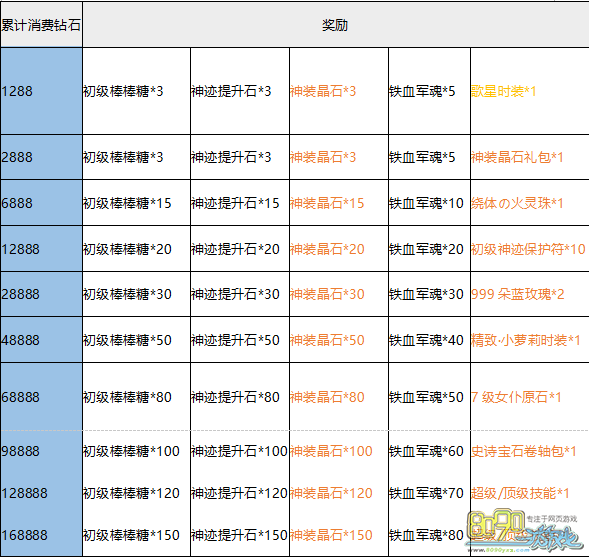Click the 初级棒棒糖*15 cell

(136, 203)
